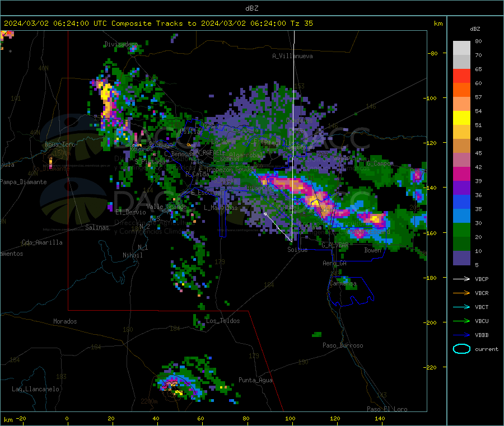Click the L_Malvinas map label
Image resolution: width=504 pixels, height=426 pixels.
click(x=221, y=208)
